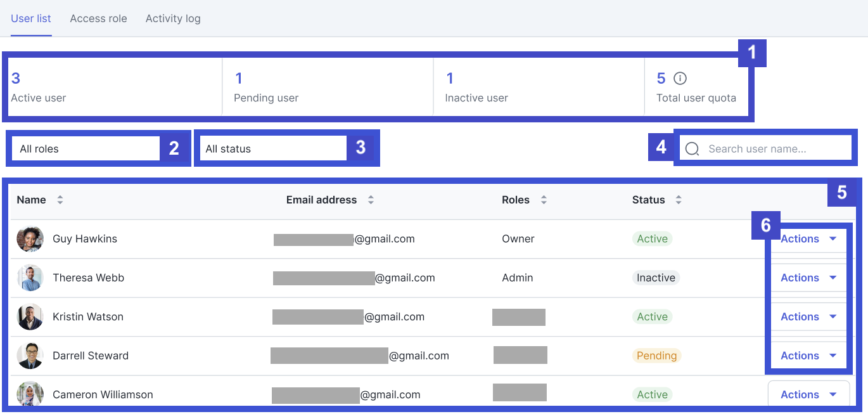Sort table by Name column arrows
868x414 pixels.
(60, 200)
